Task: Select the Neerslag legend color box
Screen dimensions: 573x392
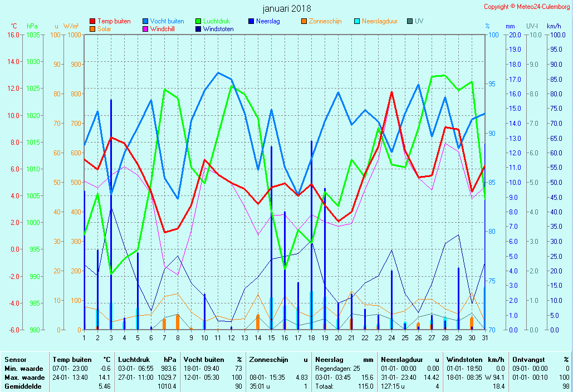Action: pos(251,21)
